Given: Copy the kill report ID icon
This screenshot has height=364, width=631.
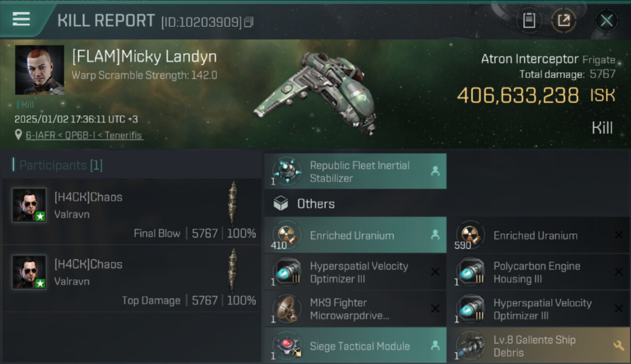Looking at the screenshot, I should [x=249, y=22].
